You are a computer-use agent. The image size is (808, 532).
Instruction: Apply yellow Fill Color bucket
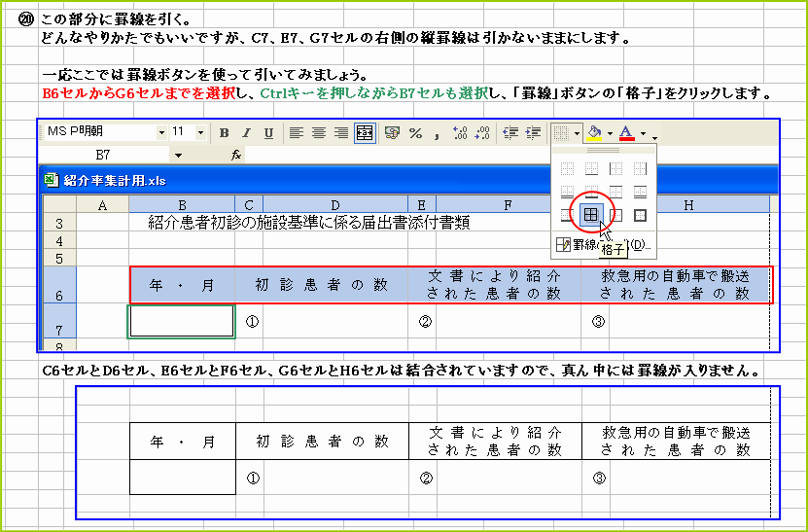click(x=595, y=133)
